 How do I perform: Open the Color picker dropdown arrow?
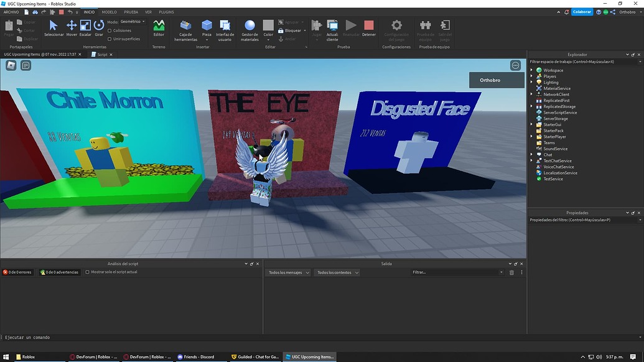tap(268, 40)
